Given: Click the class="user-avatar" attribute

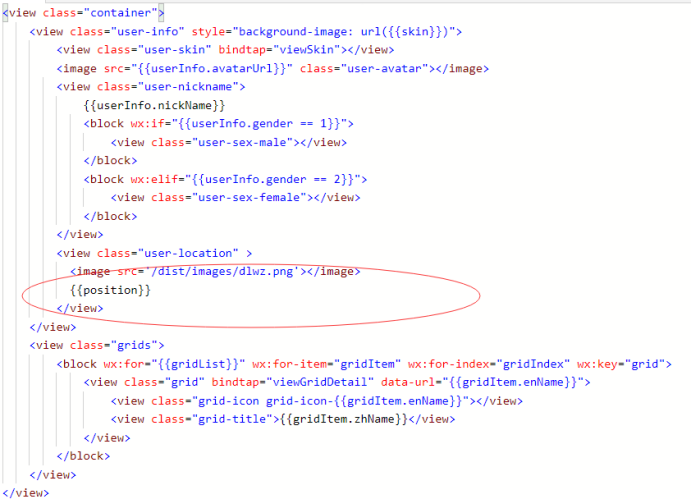Looking at the screenshot, I should coord(364,69).
